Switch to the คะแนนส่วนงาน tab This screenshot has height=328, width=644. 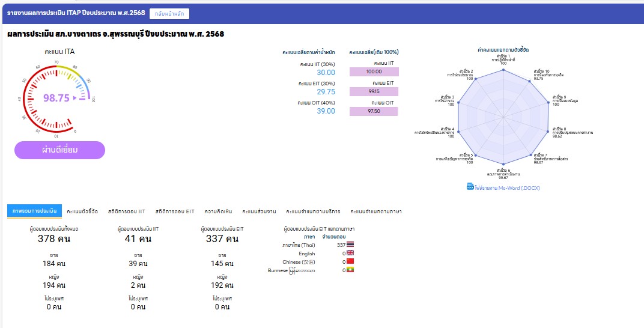pos(259,211)
